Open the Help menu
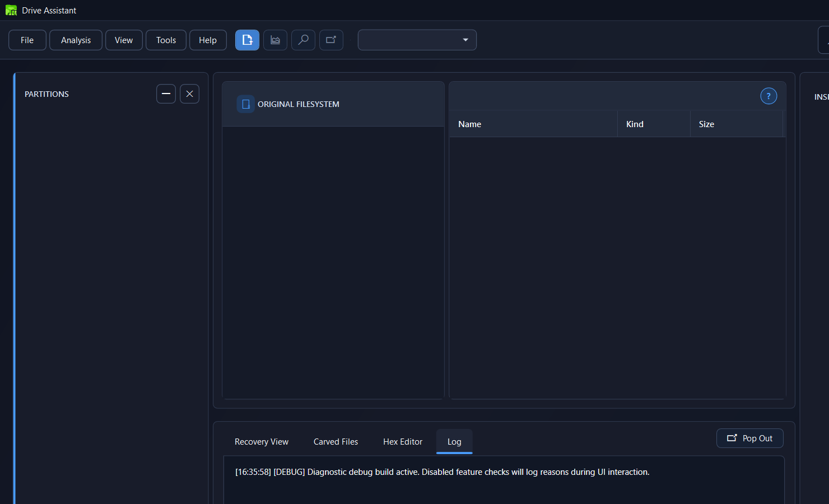 [208, 40]
